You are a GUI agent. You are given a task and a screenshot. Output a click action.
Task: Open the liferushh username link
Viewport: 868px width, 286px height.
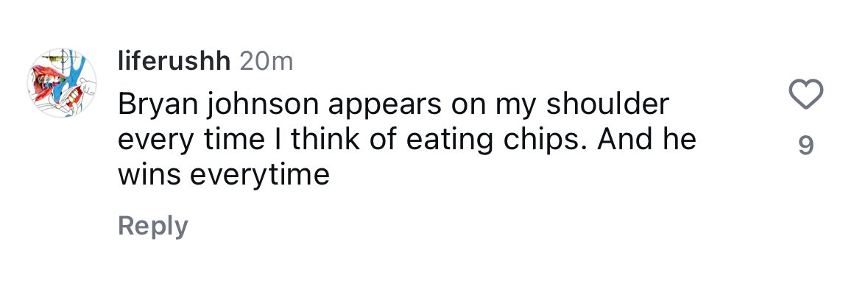174,62
